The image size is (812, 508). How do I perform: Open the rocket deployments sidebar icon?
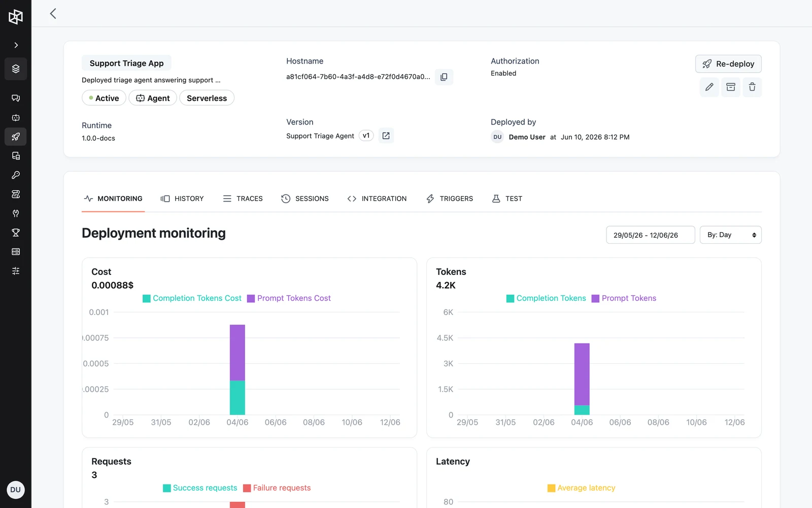tap(16, 137)
